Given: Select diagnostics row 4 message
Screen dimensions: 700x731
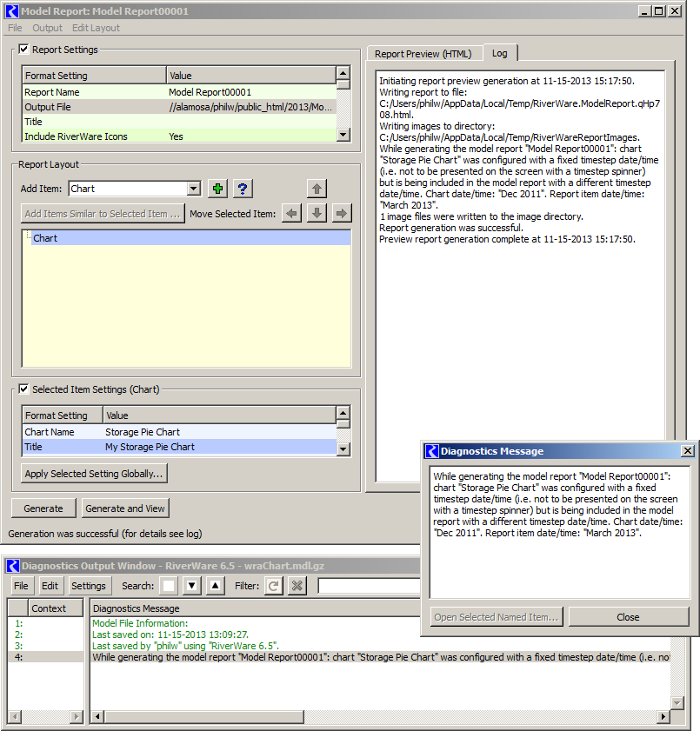Looking at the screenshot, I should [x=381, y=657].
